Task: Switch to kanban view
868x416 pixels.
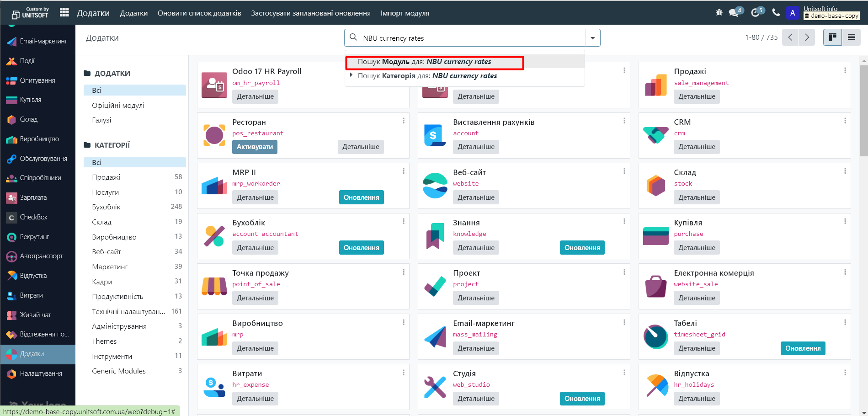Action: coord(832,37)
